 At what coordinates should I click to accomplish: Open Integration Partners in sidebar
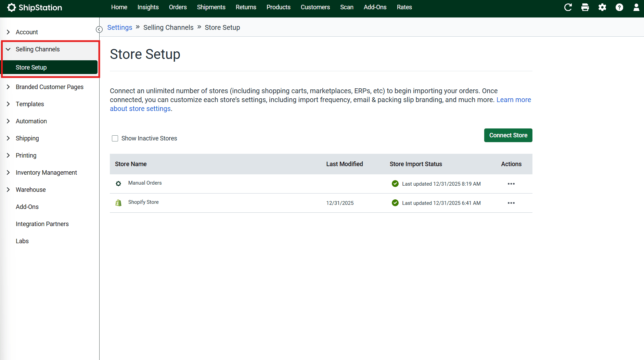(42, 224)
